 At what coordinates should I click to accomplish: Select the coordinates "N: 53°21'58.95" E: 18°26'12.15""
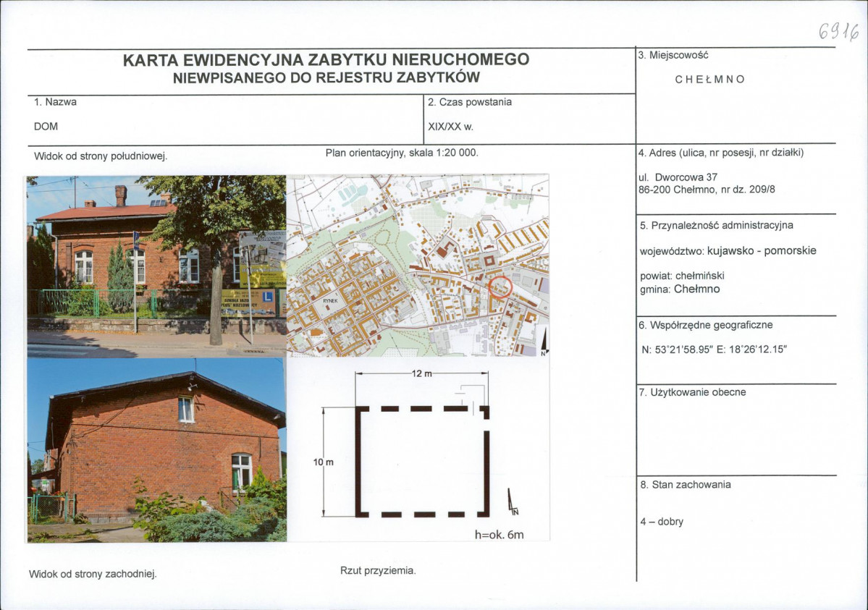click(715, 350)
